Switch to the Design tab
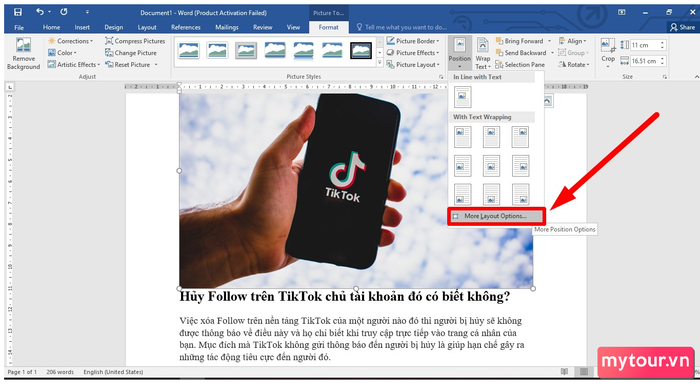The width and height of the screenshot is (700, 386). (x=114, y=27)
